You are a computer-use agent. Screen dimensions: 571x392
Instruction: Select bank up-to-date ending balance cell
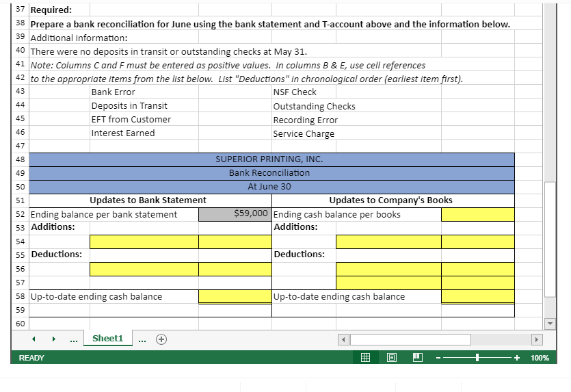click(235, 296)
